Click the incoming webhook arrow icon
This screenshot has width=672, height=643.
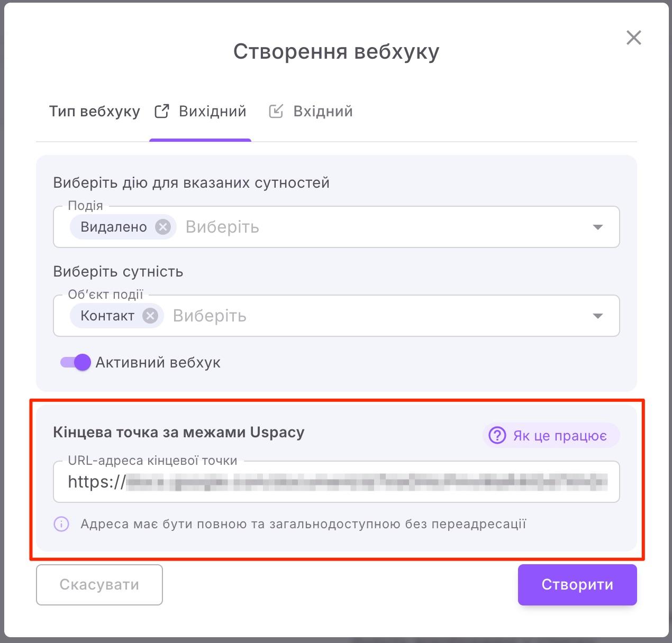[276, 112]
